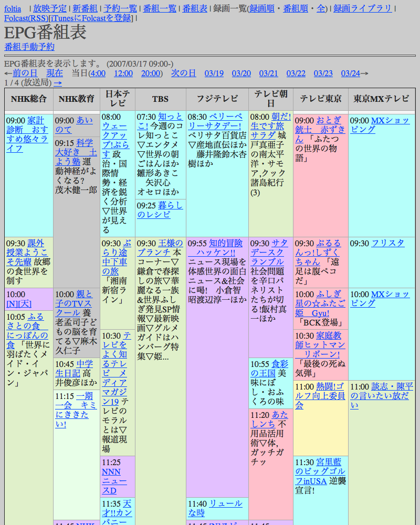Jump to the 03/21 schedule date
The width and height of the screenshot is (420, 525).
(x=268, y=73)
